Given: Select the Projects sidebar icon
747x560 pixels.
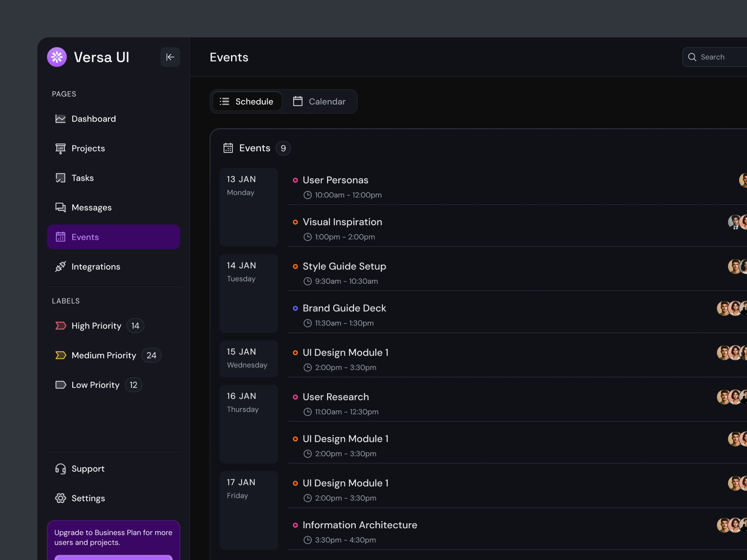Looking at the screenshot, I should tap(60, 148).
